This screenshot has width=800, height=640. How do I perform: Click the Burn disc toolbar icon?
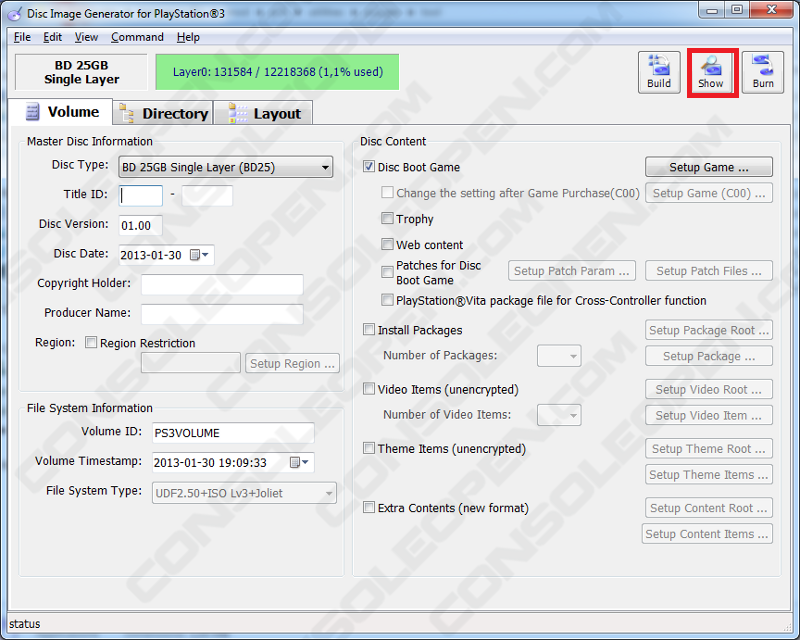click(763, 72)
